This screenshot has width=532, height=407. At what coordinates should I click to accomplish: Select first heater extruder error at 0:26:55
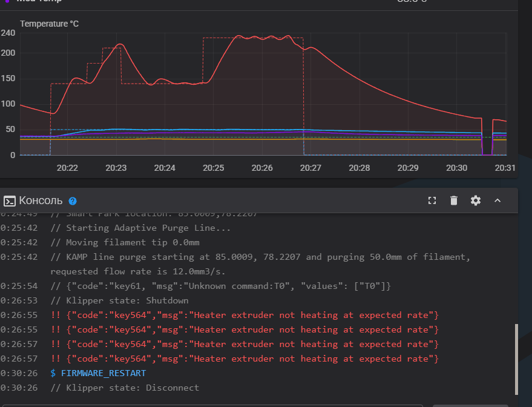[x=245, y=315]
